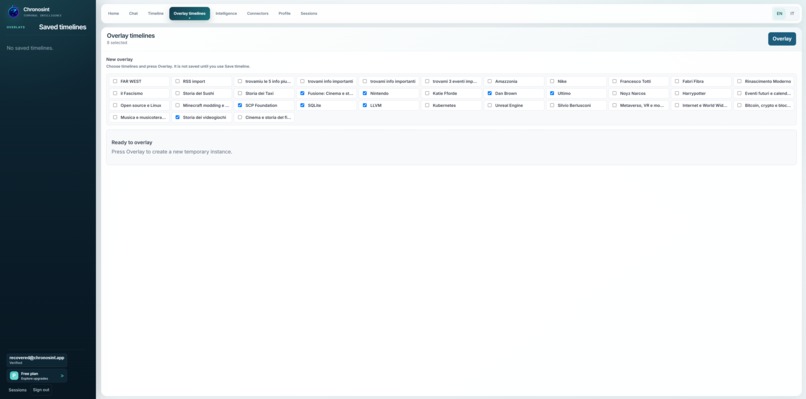Viewport: 806px width, 399px height.
Task: Click the 'No saved timelines.' text
Action: 30,48
